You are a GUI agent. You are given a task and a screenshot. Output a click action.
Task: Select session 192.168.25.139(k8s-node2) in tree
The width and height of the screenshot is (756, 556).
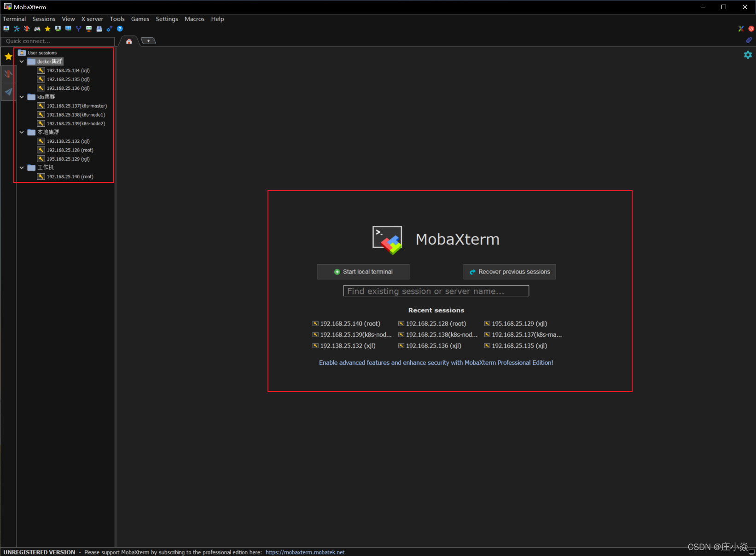tap(71, 123)
